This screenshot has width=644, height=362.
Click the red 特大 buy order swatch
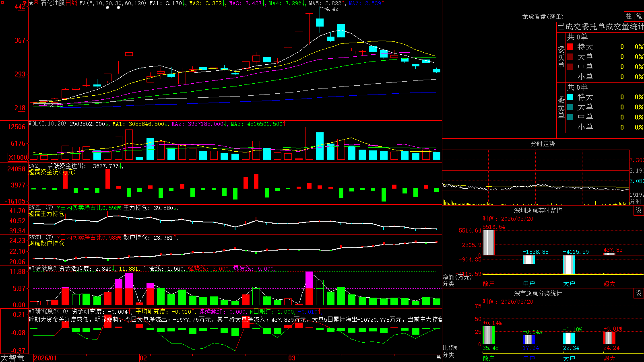point(570,47)
